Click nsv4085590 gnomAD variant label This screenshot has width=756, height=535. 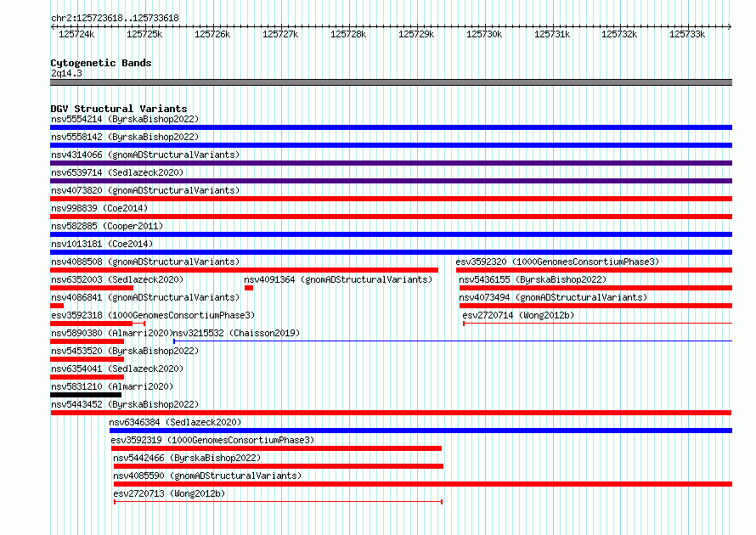[x=207, y=476]
